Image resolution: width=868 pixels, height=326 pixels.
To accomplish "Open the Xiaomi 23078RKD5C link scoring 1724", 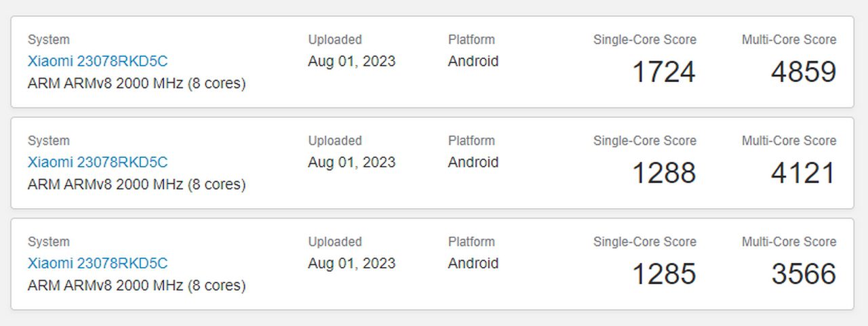I will pos(97,61).
